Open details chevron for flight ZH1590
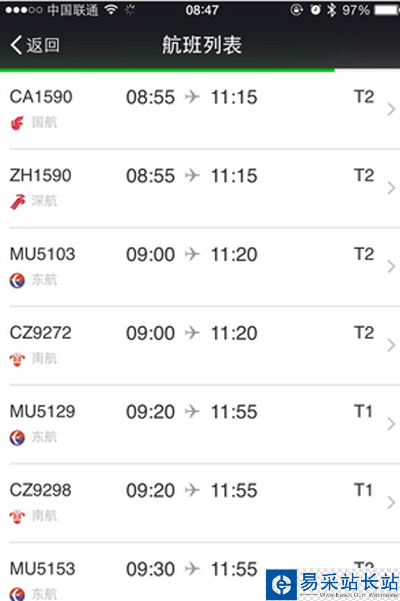400x601 pixels. [391, 188]
